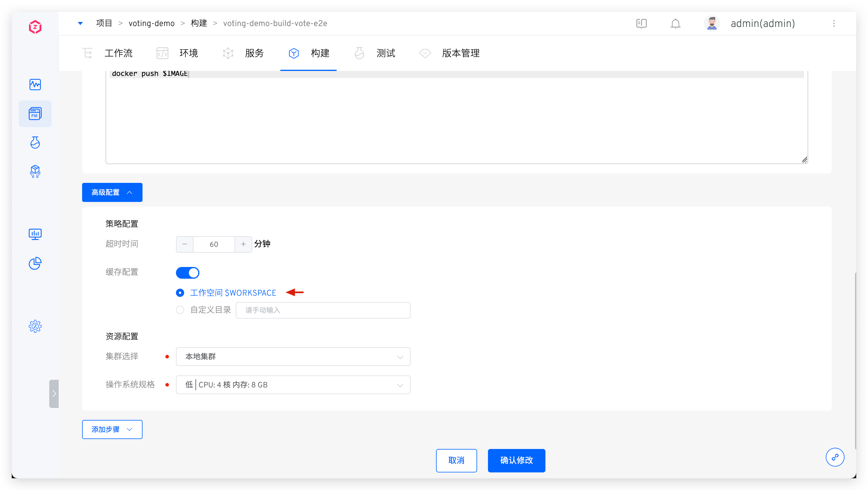Open the monitor statistics sidebar icon
The width and height of the screenshot is (868, 490).
pos(35,234)
